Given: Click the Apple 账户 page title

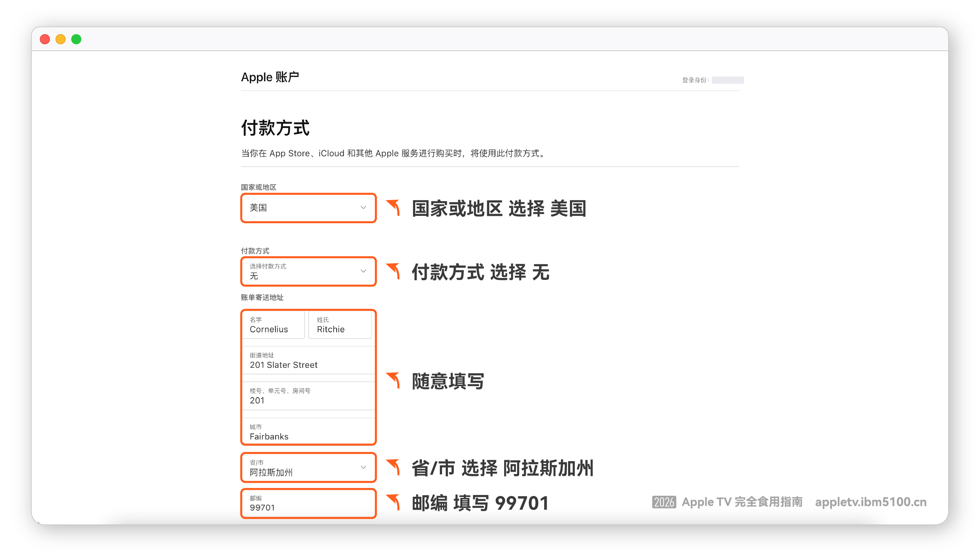Looking at the screenshot, I should (x=270, y=77).
